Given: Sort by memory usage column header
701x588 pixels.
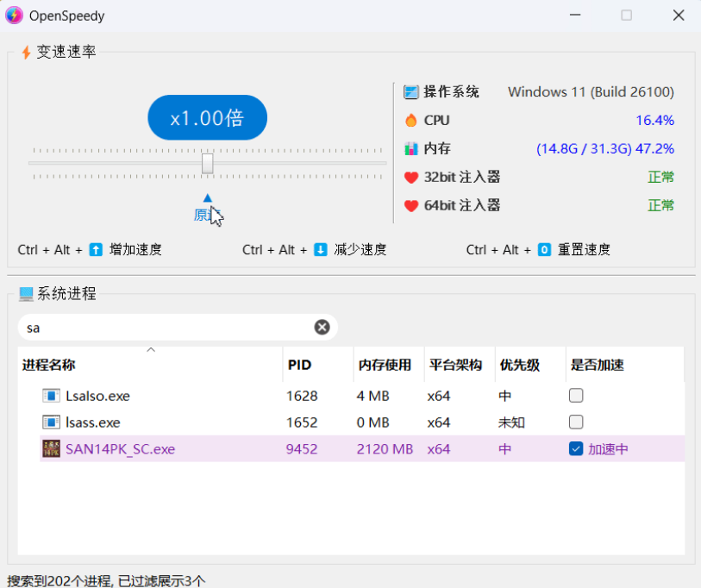Looking at the screenshot, I should coord(385,366).
